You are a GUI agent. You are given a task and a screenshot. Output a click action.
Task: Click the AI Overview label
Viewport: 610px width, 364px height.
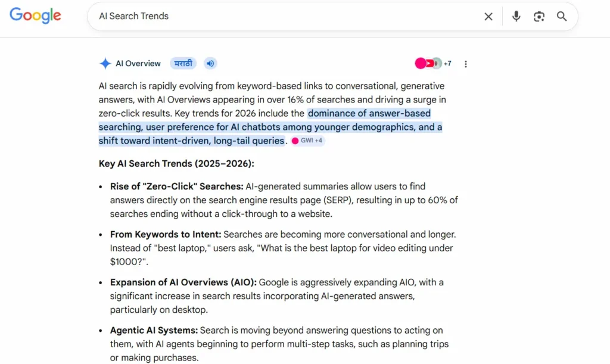click(x=138, y=64)
